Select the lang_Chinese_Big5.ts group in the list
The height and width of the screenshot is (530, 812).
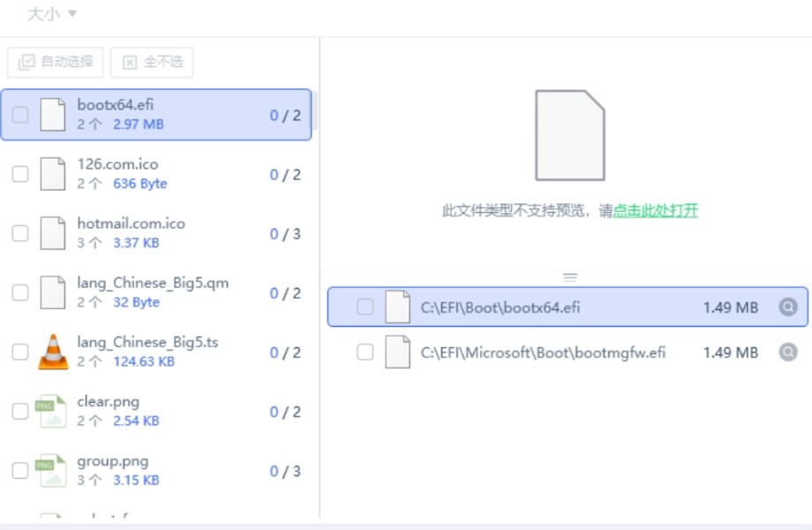coord(159,351)
